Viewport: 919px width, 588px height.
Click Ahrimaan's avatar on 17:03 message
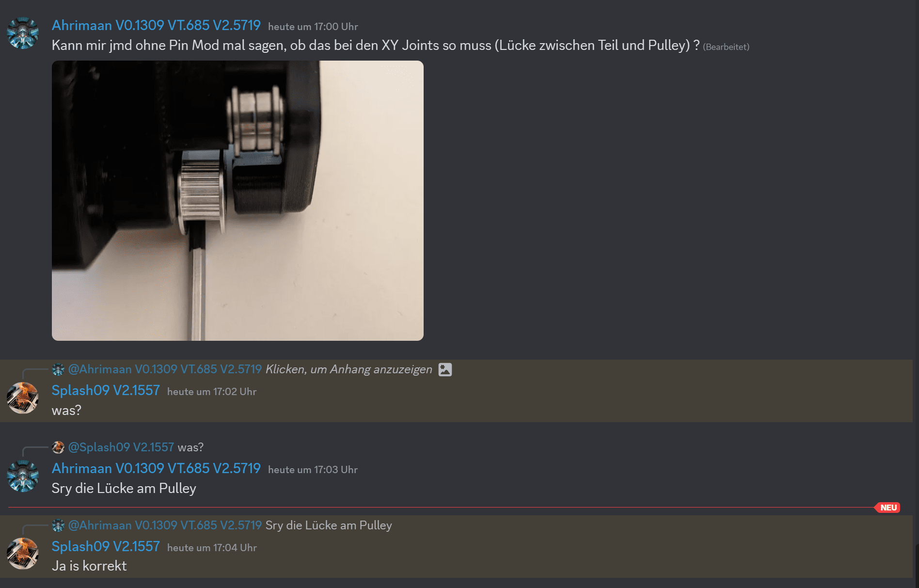coord(23,476)
